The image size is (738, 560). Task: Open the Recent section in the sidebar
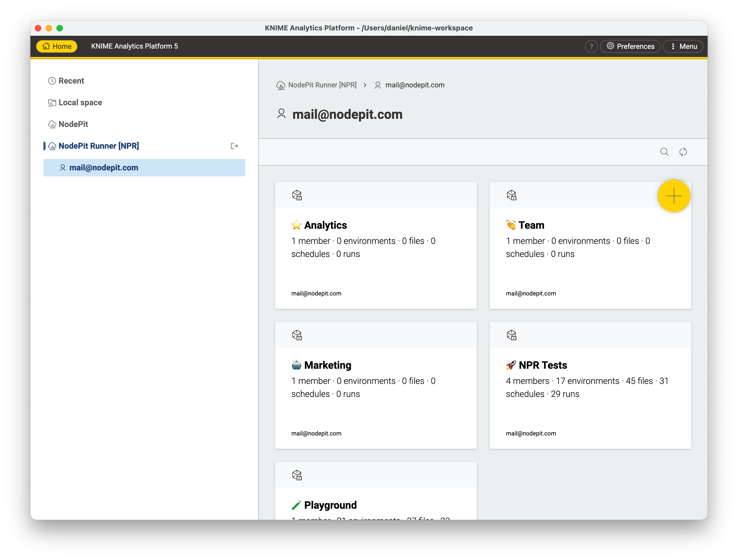(71, 81)
